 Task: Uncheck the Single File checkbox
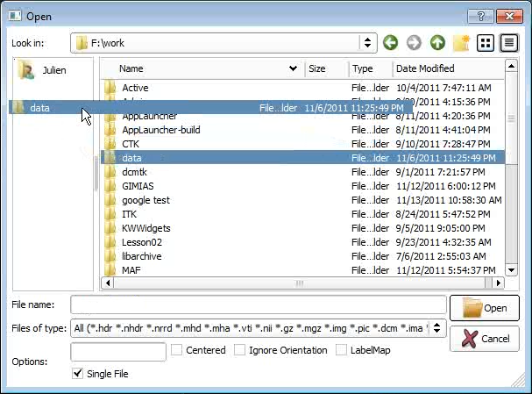78,374
